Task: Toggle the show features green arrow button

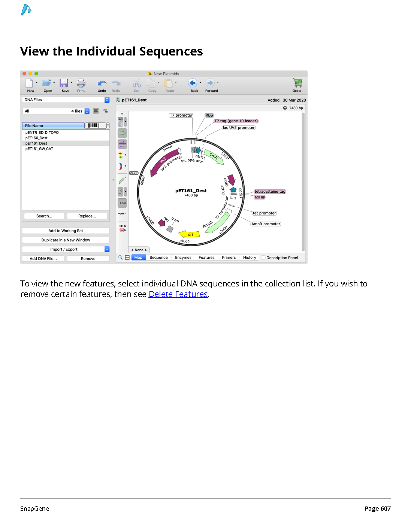Action: 122,133
